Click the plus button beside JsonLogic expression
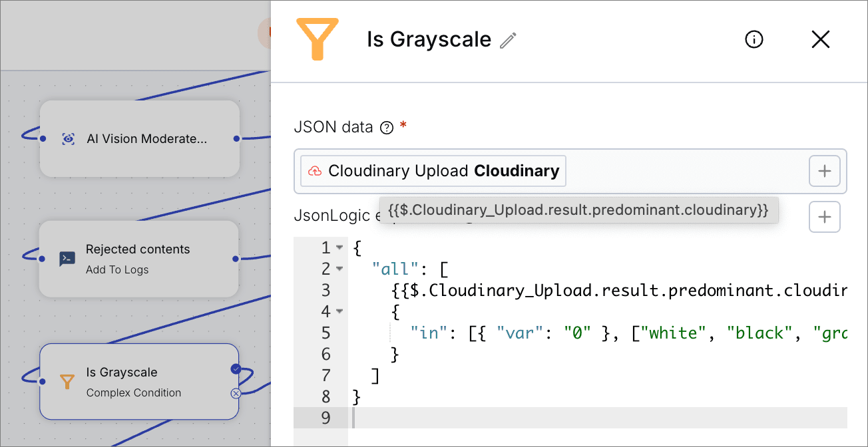 (824, 217)
